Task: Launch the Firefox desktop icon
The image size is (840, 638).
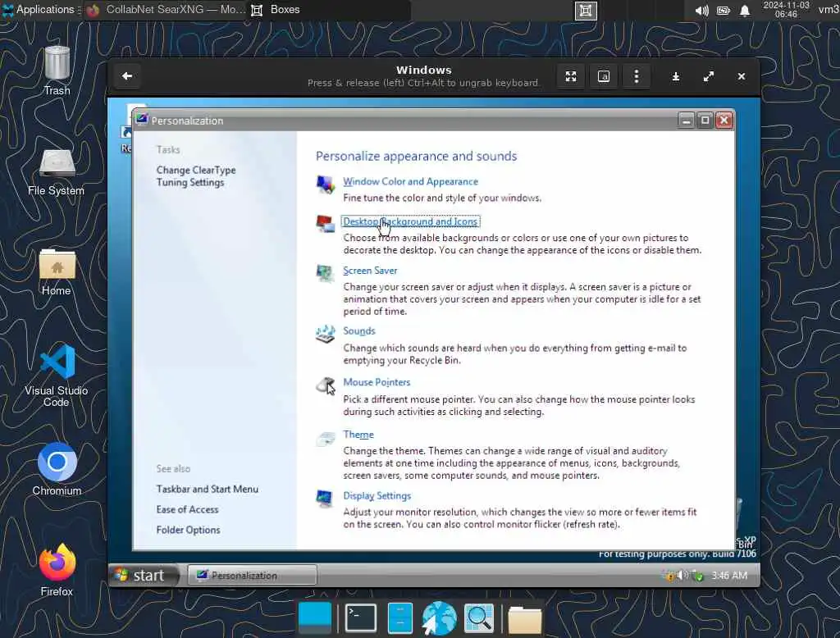Action: pos(57,570)
